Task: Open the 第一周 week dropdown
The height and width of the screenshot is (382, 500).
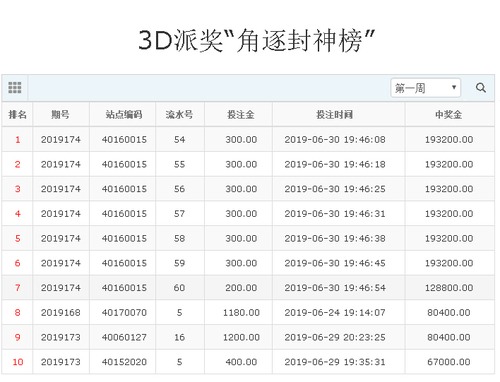Action: click(x=426, y=88)
